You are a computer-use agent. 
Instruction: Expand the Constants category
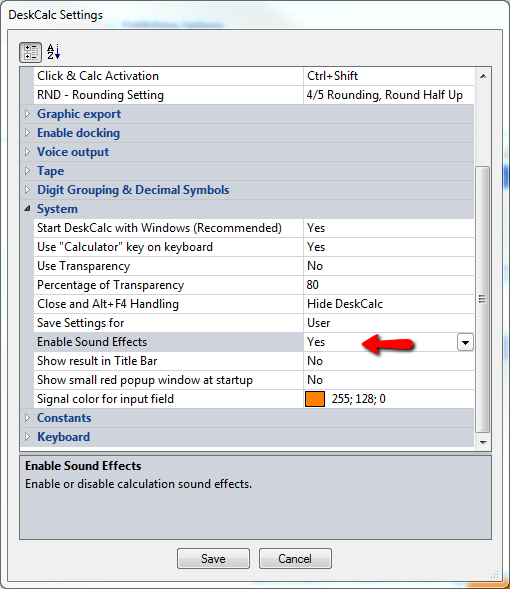pos(27,418)
